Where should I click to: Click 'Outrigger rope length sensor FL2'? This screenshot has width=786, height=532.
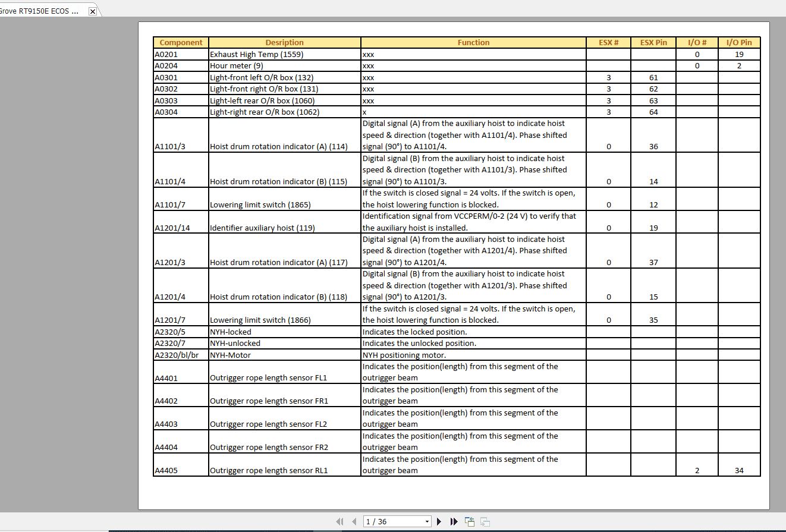[x=269, y=424]
